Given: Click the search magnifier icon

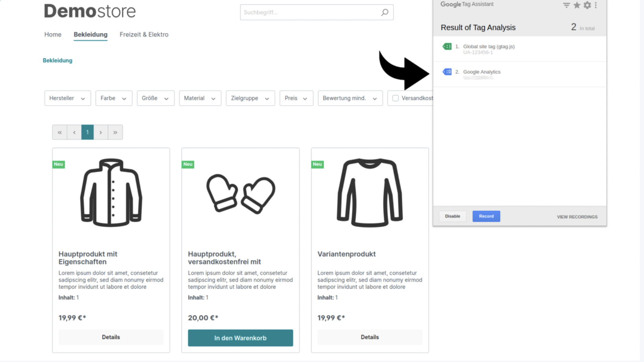Looking at the screenshot, I should tap(385, 12).
